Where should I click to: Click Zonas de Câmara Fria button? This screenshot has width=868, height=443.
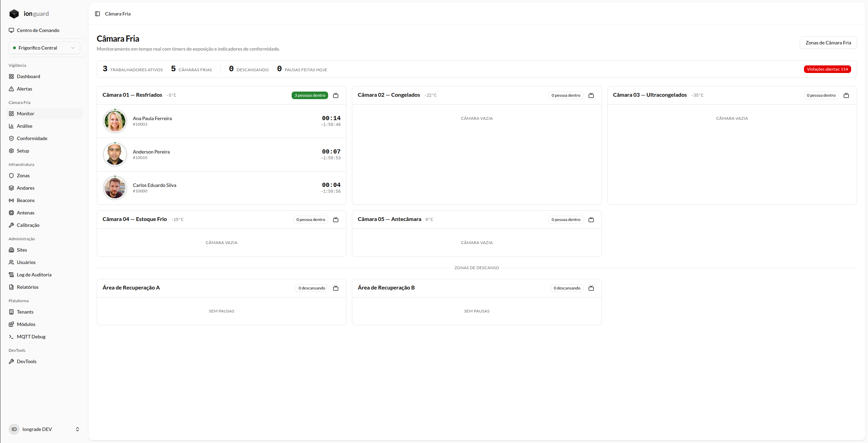(828, 43)
